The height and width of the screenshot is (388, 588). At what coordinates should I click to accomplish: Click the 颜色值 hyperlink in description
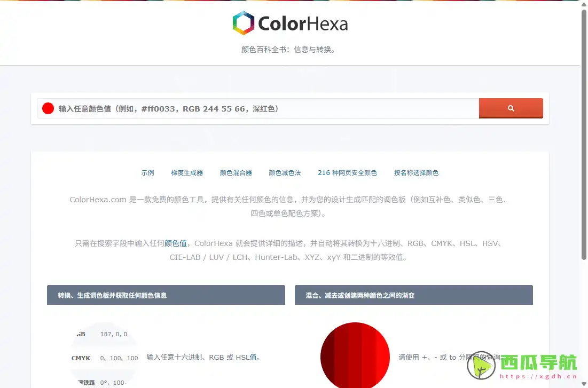coord(176,243)
